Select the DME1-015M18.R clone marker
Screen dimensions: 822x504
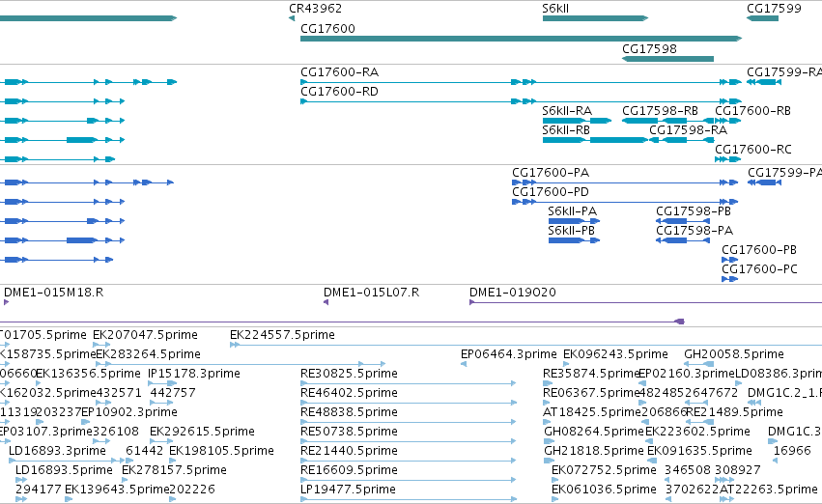click(7, 302)
